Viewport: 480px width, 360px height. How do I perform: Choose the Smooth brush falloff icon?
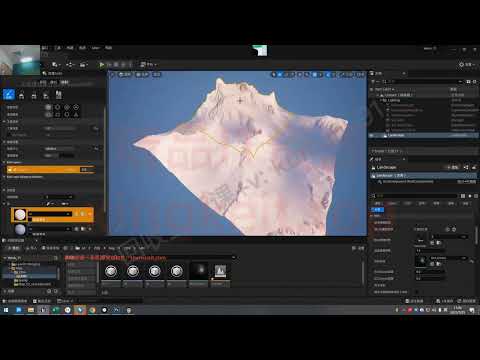pos(48,115)
